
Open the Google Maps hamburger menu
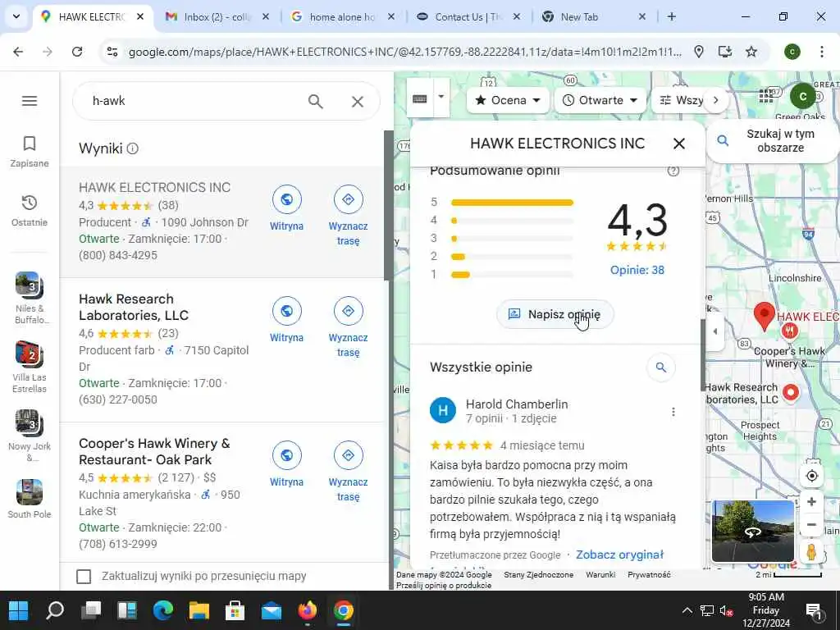click(x=30, y=101)
